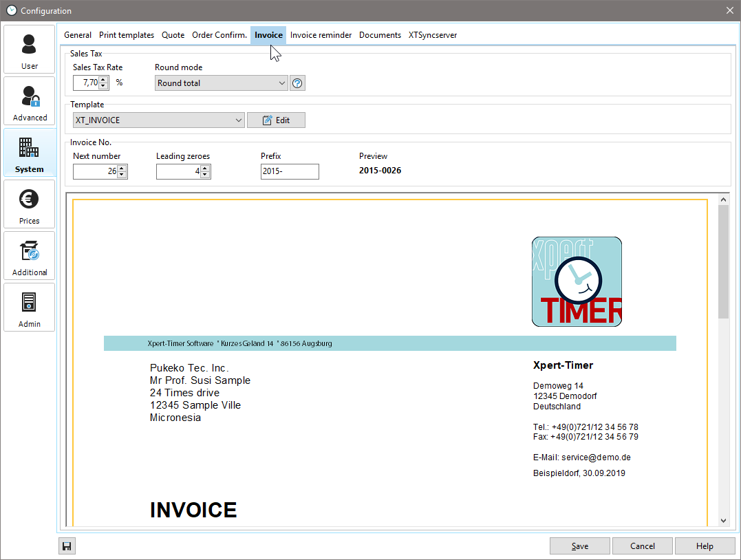
Task: Open the XT_INVOICE template dropdown
Action: pyautogui.click(x=239, y=120)
